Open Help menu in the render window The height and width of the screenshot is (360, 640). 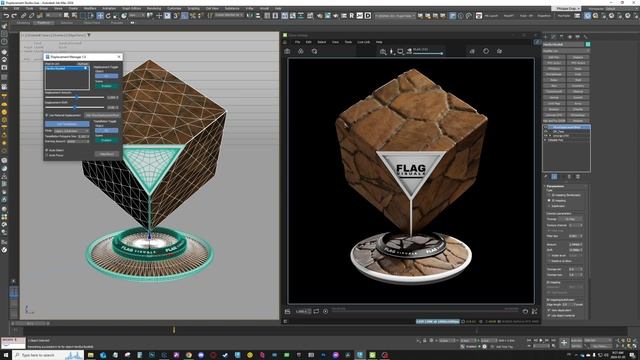(379, 42)
